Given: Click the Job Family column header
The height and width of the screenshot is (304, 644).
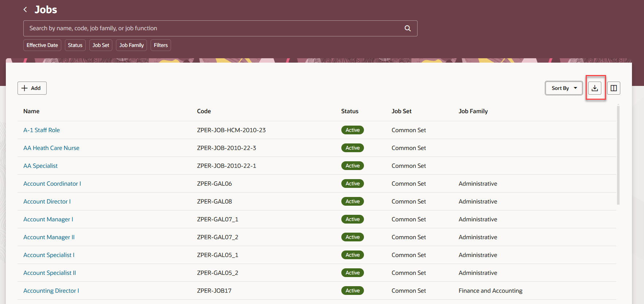Looking at the screenshot, I should point(473,111).
